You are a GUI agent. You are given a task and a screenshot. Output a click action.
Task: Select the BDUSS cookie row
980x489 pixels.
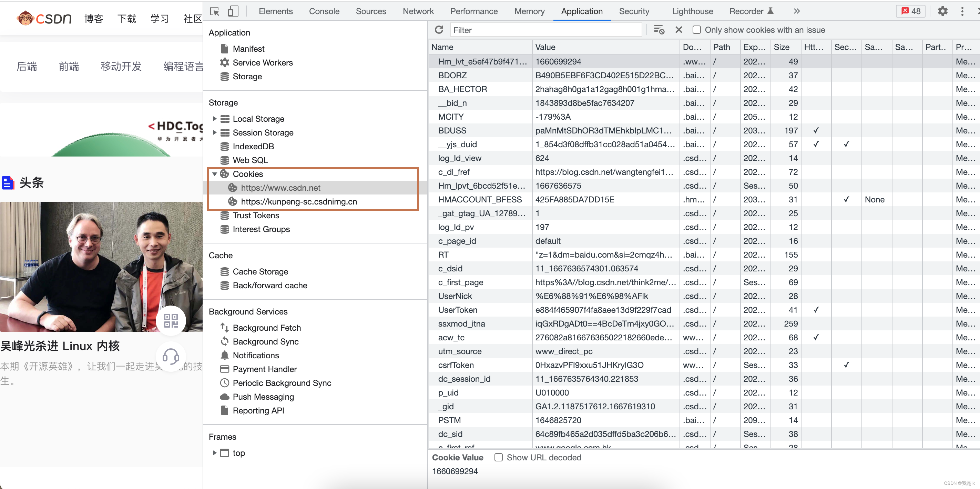pyautogui.click(x=704, y=131)
